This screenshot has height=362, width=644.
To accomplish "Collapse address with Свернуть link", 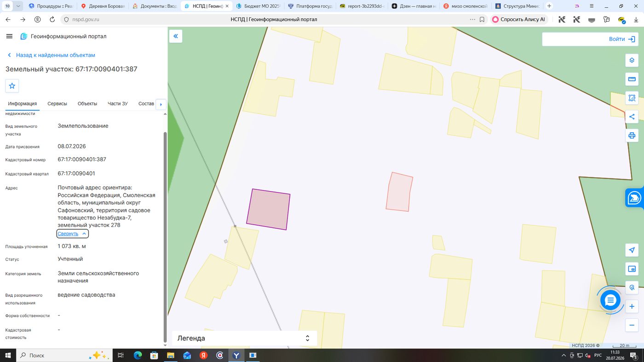I will (68, 233).
